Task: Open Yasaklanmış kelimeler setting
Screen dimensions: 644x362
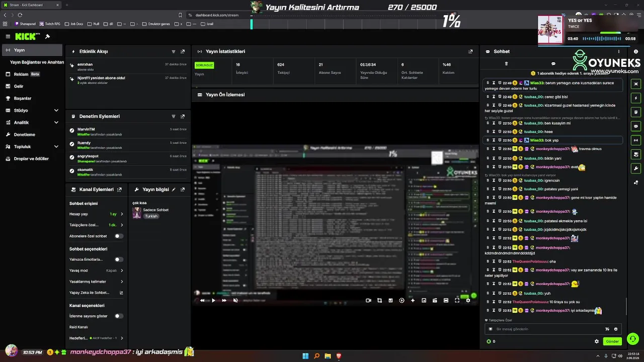Action: pyautogui.click(x=96, y=282)
